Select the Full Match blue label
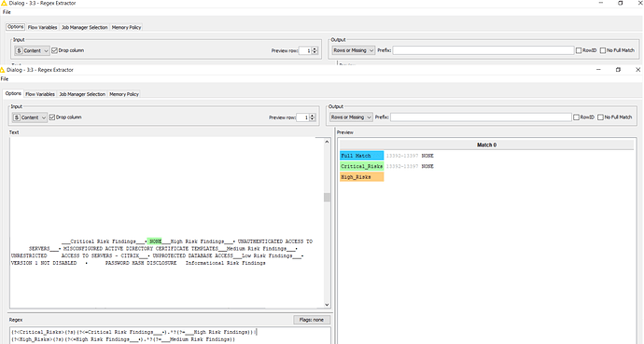 362,156
